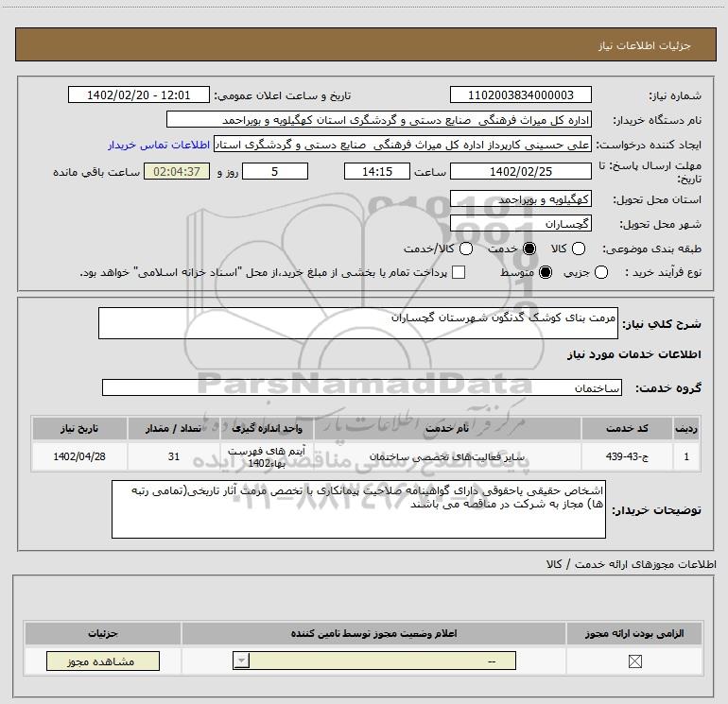Click the اطلاعات مجوزهای ارائه خدمت / کالا heading
Screen dimensions: 728x704
point(631,564)
